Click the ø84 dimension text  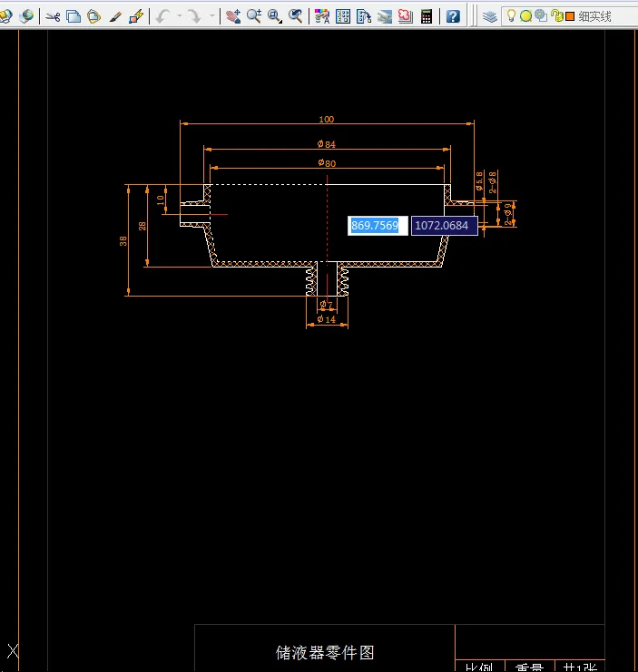pos(327,144)
